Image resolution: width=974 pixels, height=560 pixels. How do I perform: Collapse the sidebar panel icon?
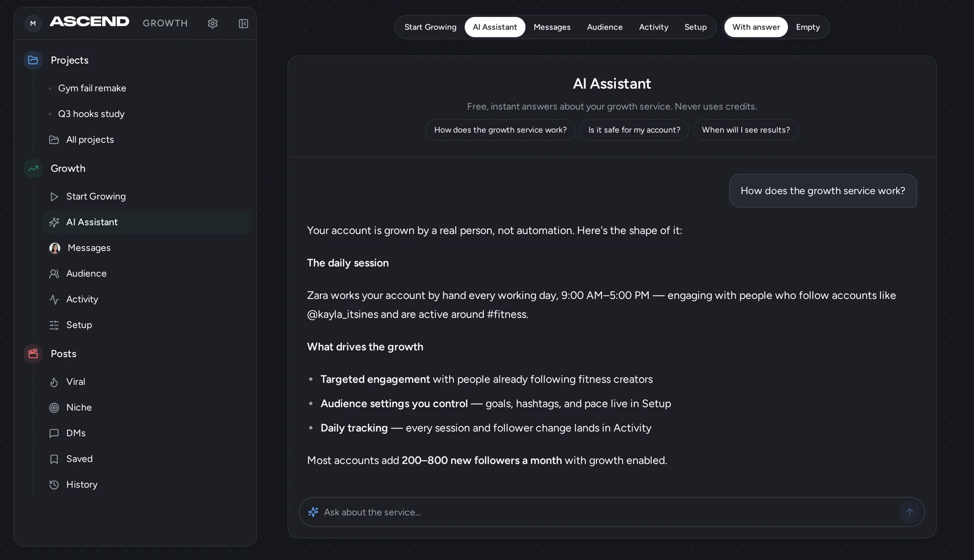coord(243,23)
